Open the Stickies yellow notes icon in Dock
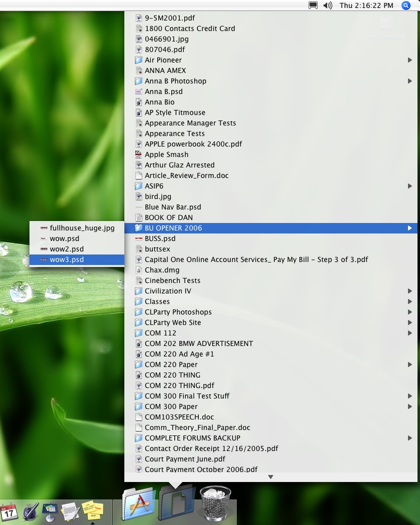420x525 pixels. [92, 511]
